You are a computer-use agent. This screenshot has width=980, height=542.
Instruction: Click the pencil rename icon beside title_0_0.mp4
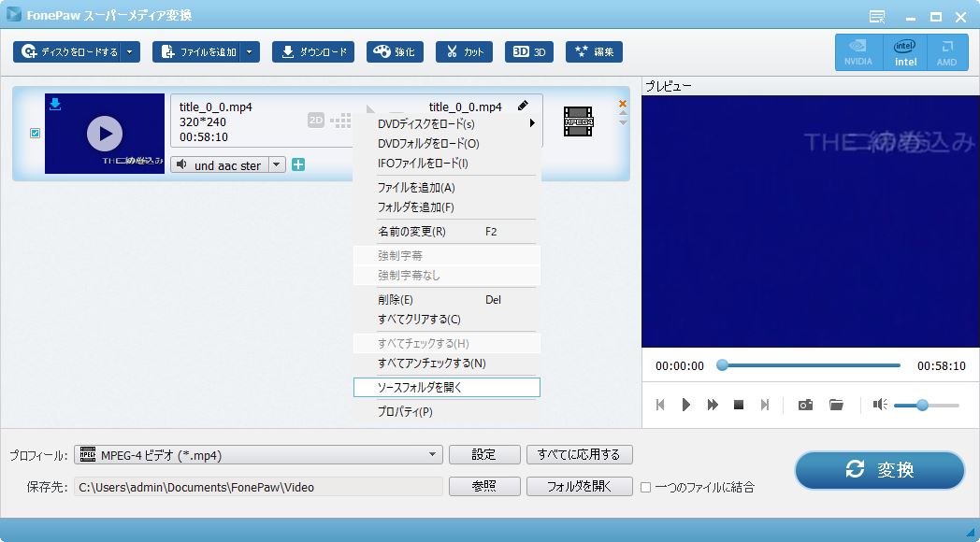coord(523,107)
